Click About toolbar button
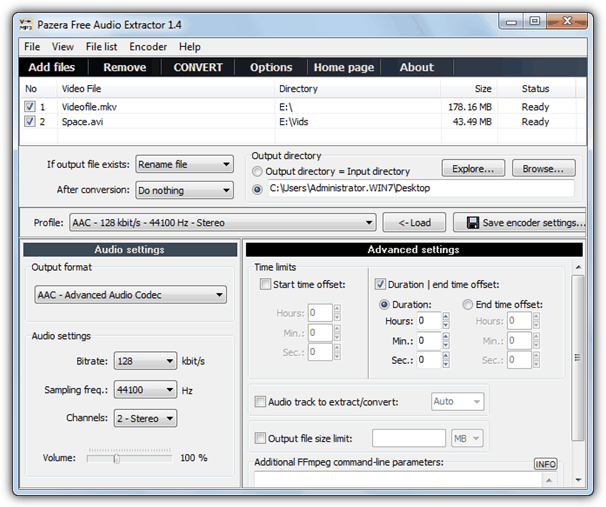This screenshot has width=606, height=507. click(417, 67)
